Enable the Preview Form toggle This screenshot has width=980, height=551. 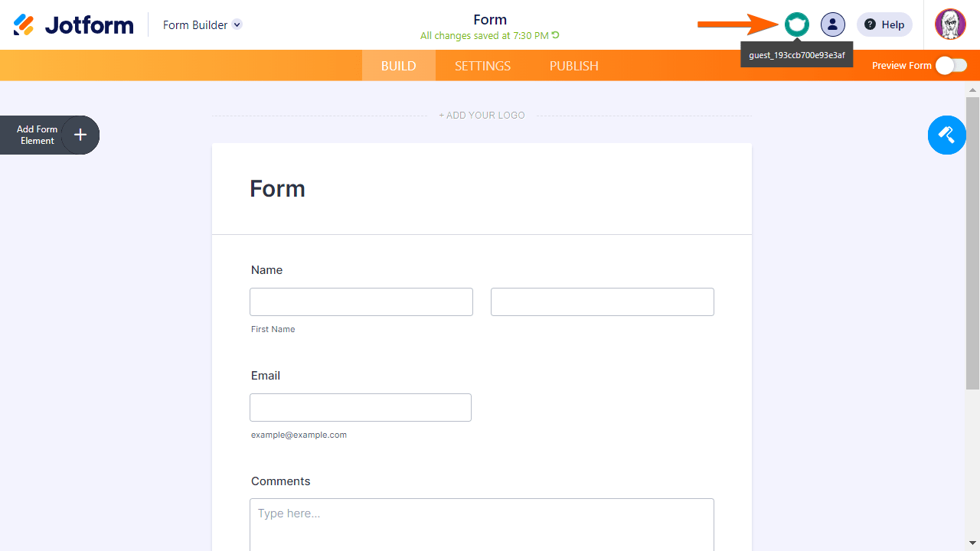pos(951,66)
